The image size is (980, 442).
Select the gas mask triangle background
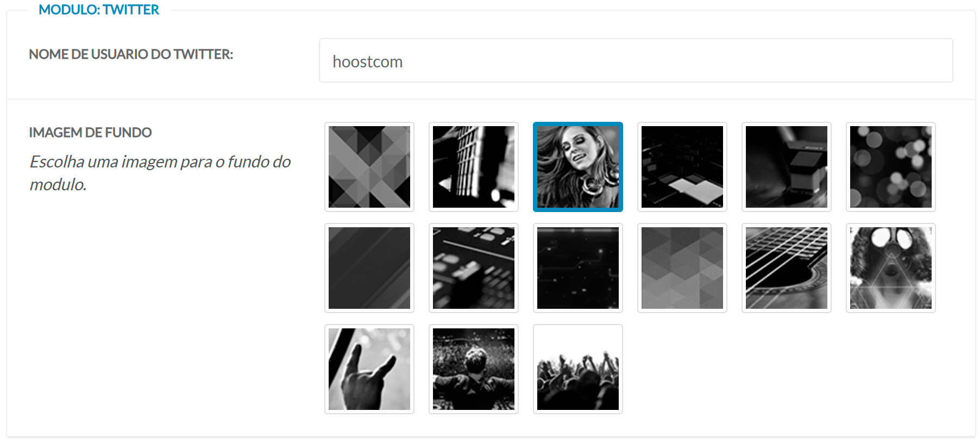tap(891, 268)
